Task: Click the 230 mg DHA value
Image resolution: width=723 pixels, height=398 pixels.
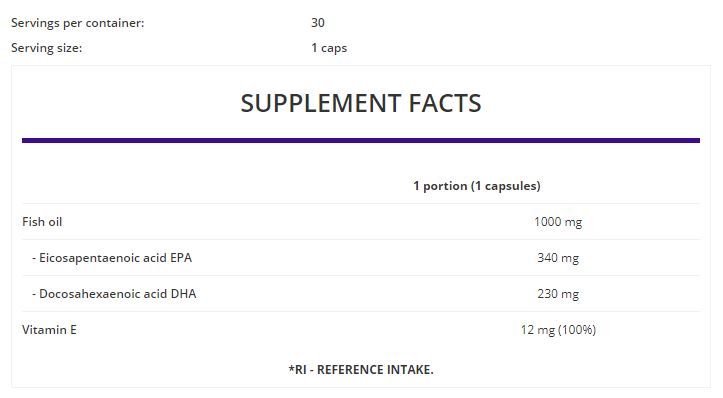Action: coord(558,294)
